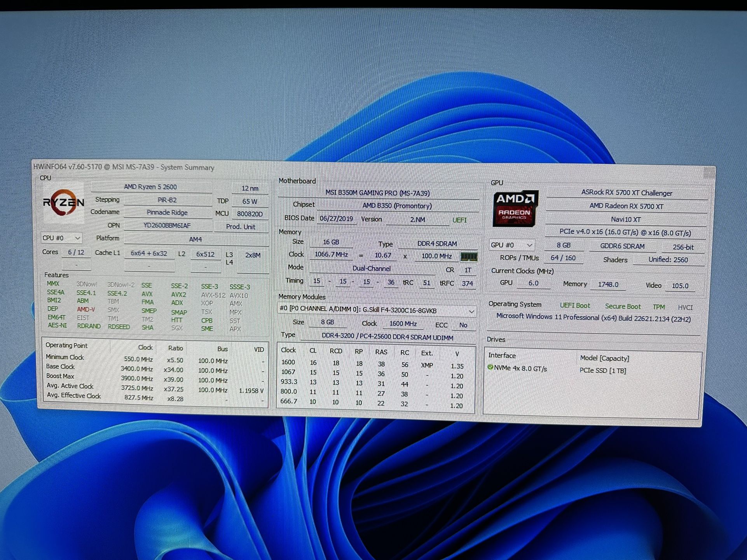
Task: Click the Avg. Effective Clock 827.5 MHz value
Action: point(139,398)
